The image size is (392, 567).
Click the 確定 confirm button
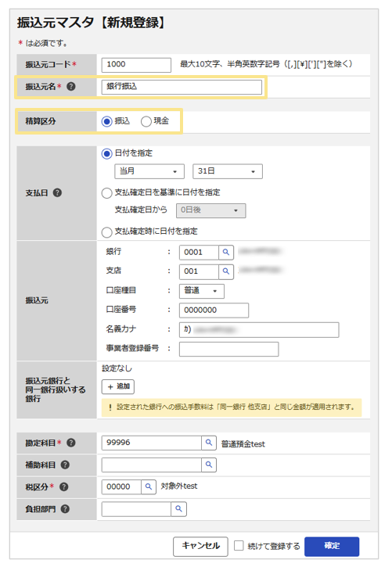click(x=332, y=547)
